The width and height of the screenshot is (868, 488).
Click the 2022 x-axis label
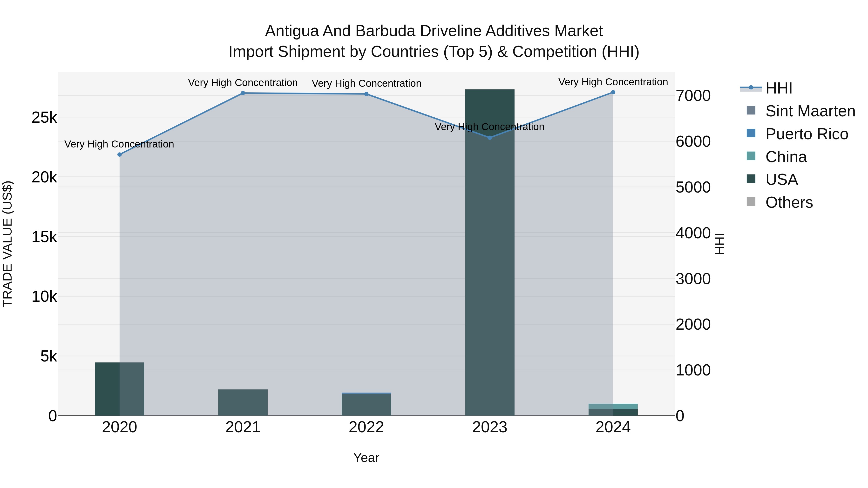[366, 427]
